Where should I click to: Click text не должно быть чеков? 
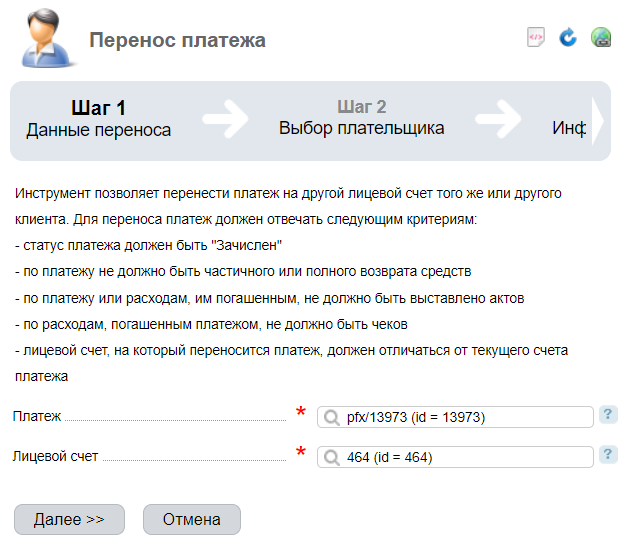336,325
